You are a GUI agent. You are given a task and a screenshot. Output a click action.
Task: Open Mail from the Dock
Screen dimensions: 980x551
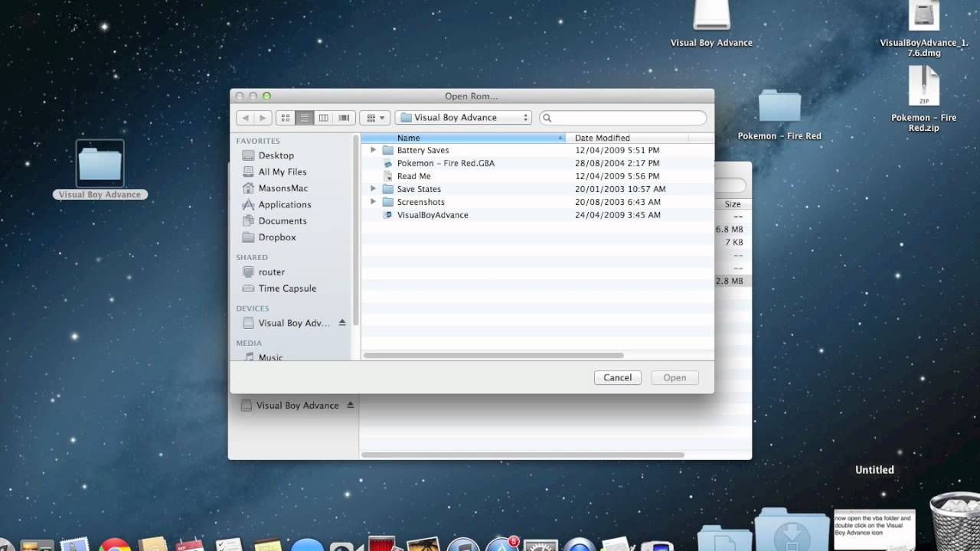pos(77,545)
